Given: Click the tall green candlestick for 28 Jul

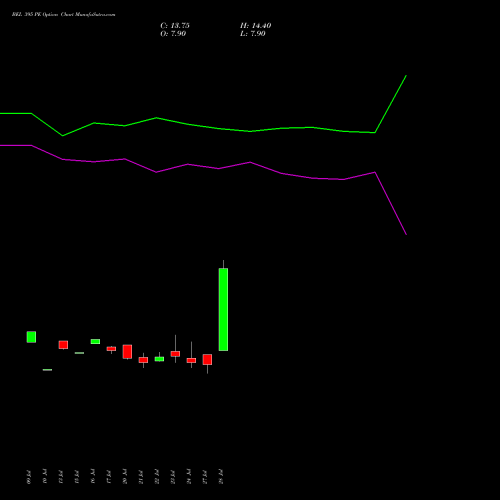Looking at the screenshot, I should click(x=223, y=309).
